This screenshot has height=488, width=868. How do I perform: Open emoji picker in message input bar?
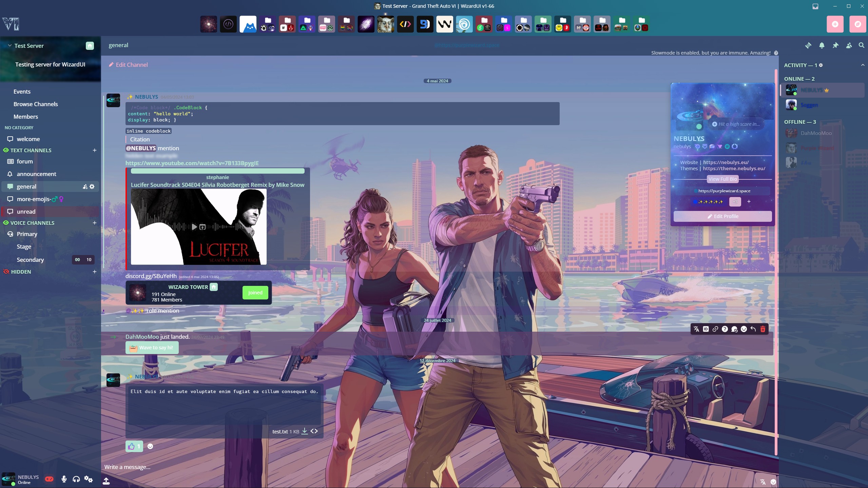point(773,482)
